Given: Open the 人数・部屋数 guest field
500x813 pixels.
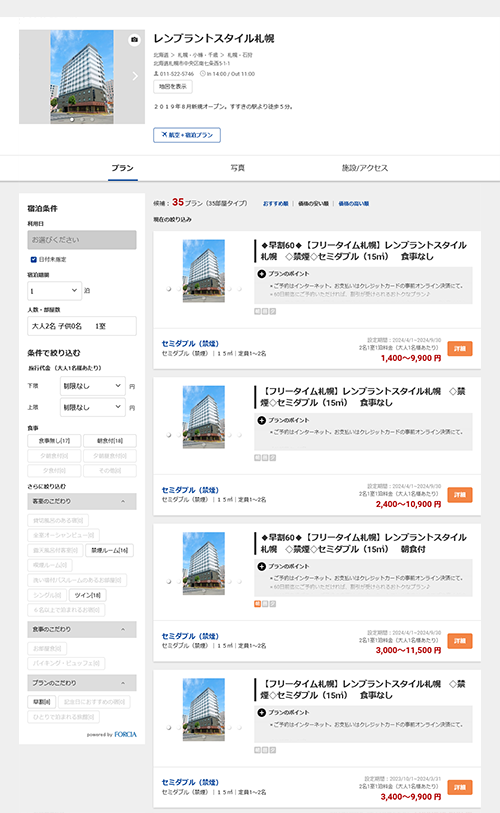Looking at the screenshot, I should [x=82, y=326].
